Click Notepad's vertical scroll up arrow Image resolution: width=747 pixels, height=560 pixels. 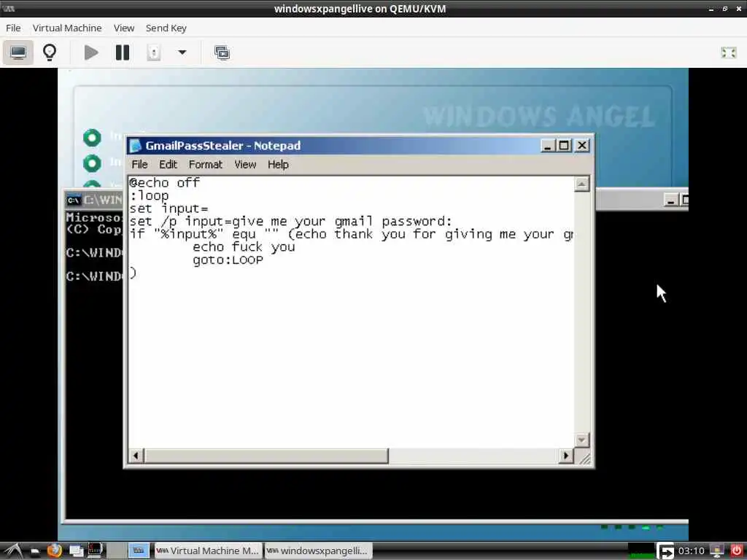581,184
